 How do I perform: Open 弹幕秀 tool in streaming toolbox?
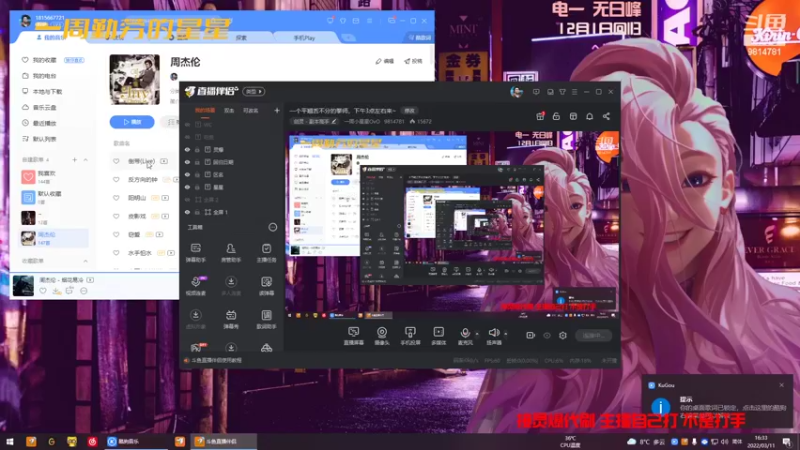pos(231,319)
